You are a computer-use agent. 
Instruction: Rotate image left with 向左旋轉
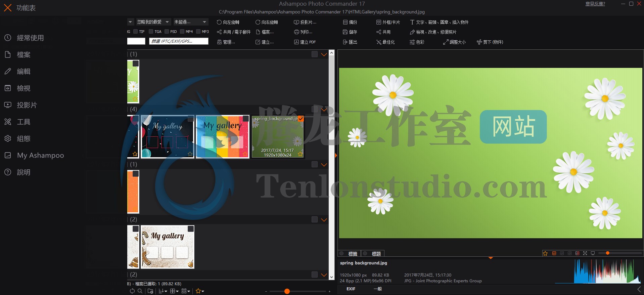(x=228, y=22)
